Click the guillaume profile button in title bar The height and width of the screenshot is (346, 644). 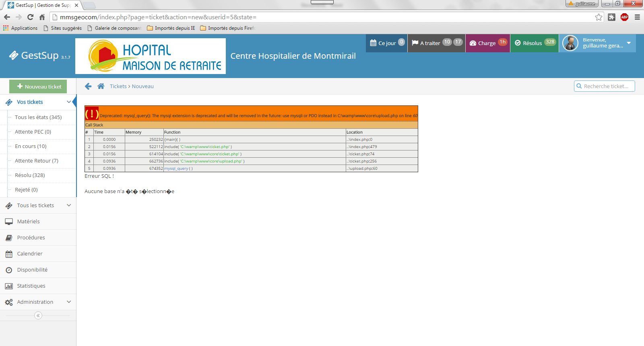pos(582,4)
